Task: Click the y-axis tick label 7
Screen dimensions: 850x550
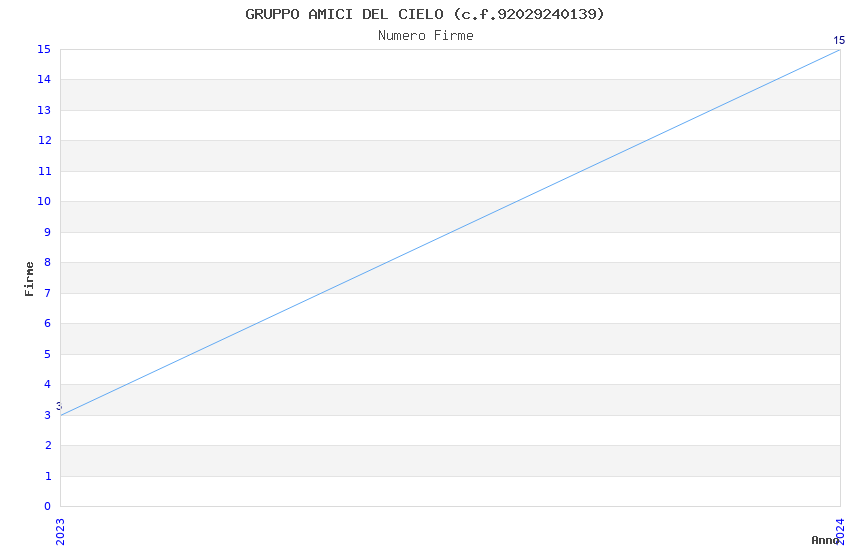Action: coord(47,293)
